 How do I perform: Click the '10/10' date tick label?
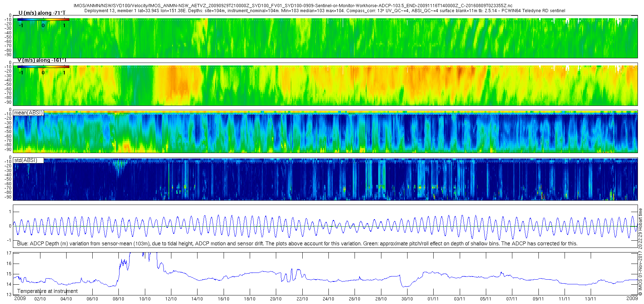coord(145,299)
